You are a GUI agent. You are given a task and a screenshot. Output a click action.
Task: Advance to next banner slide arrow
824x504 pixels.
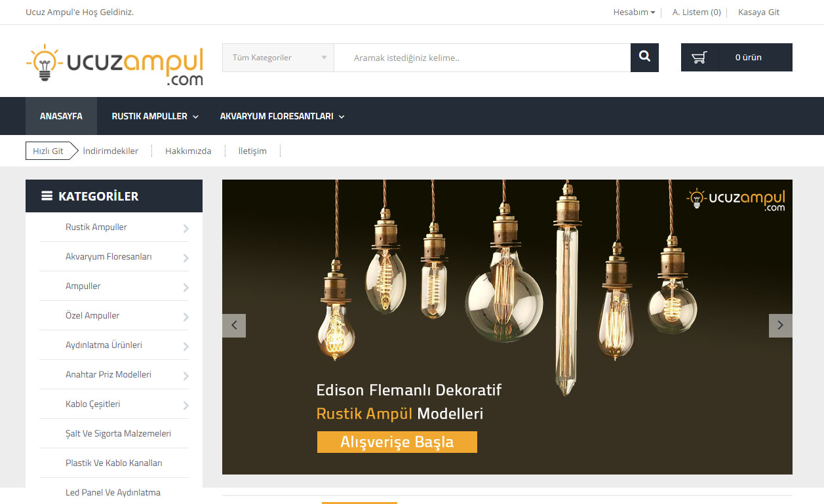[780, 326]
